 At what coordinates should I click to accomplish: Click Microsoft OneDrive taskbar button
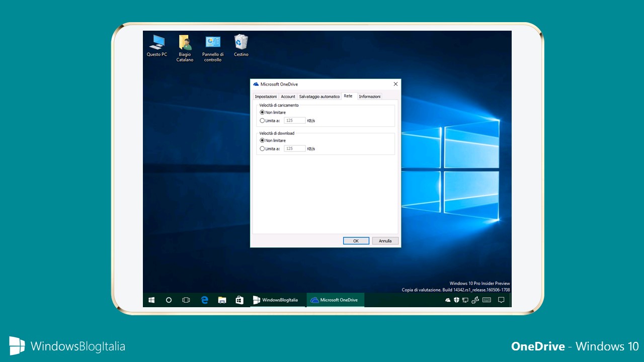point(335,300)
